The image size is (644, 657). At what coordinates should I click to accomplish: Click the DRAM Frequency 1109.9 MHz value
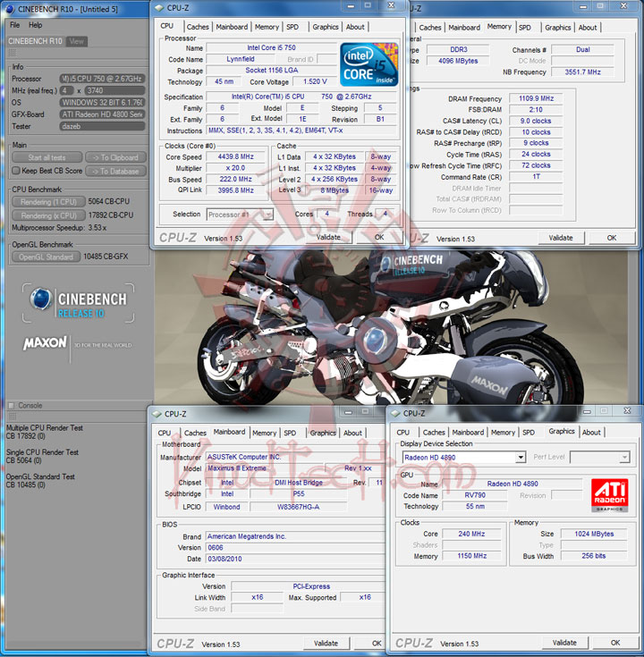[x=536, y=98]
